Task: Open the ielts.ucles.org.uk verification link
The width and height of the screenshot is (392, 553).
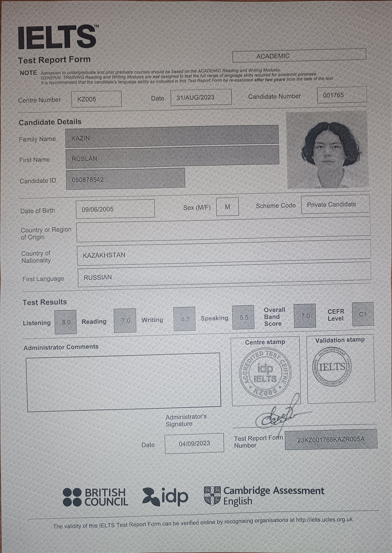Action: click(x=324, y=520)
